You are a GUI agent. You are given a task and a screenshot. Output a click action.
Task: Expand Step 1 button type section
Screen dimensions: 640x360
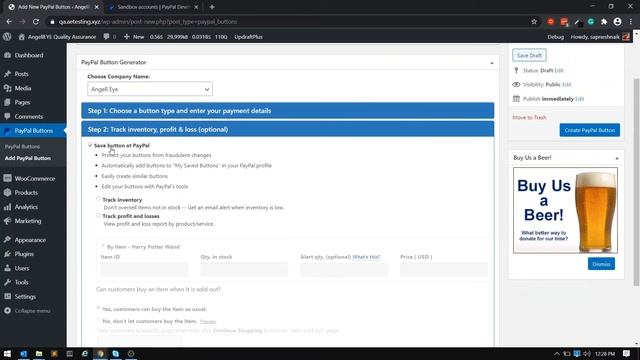[288, 111]
